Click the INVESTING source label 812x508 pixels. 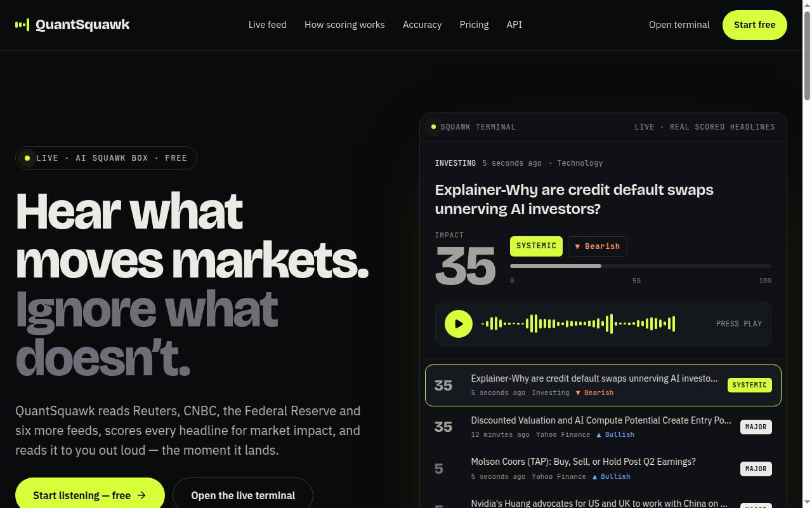point(455,163)
